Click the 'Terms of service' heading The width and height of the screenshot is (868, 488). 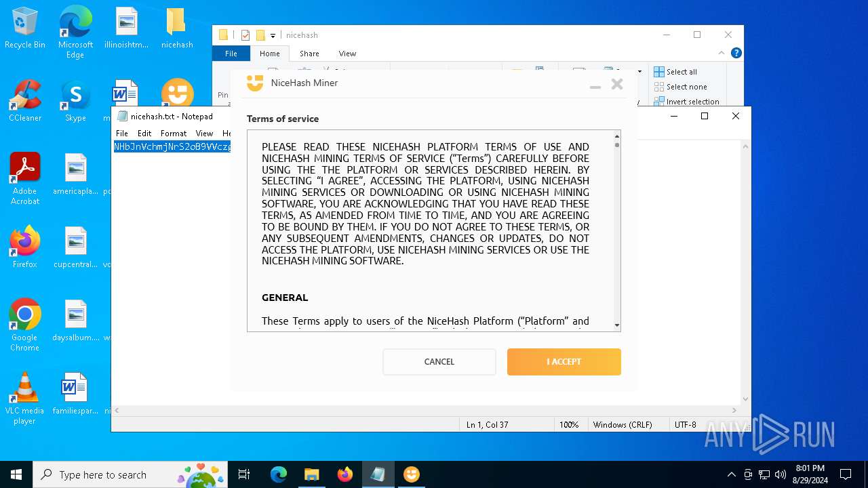283,119
